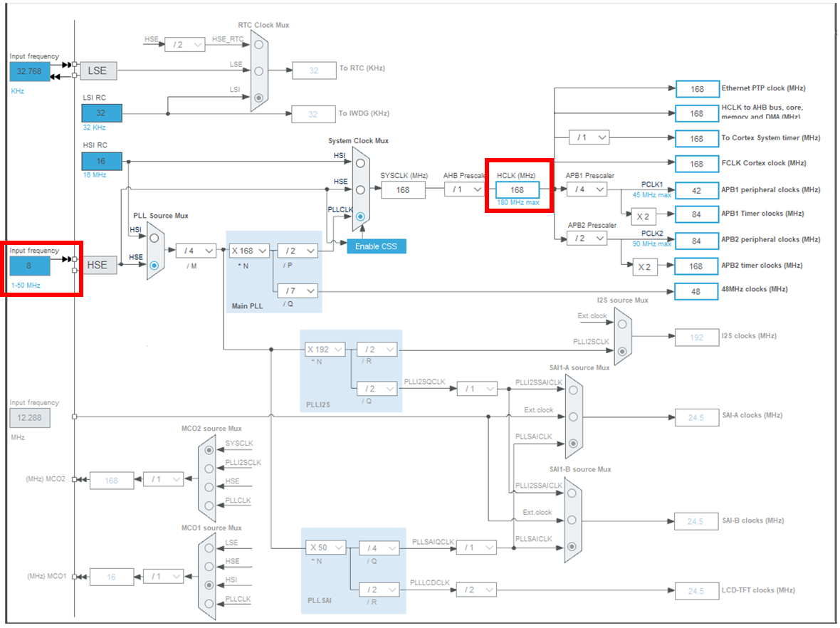Open the Main PLL X 168 multiplier dropdown
The image size is (840, 628).
[x=249, y=251]
